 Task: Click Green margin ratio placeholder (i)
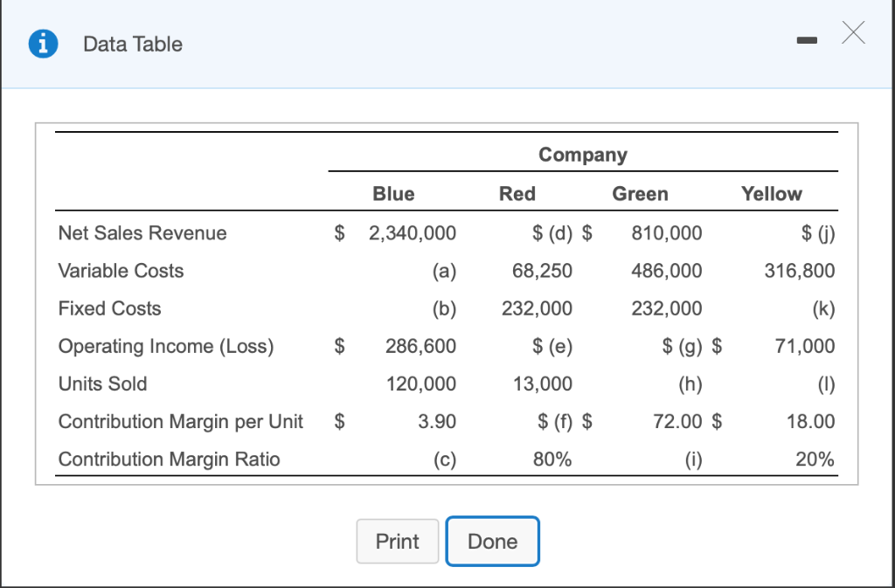tap(693, 460)
